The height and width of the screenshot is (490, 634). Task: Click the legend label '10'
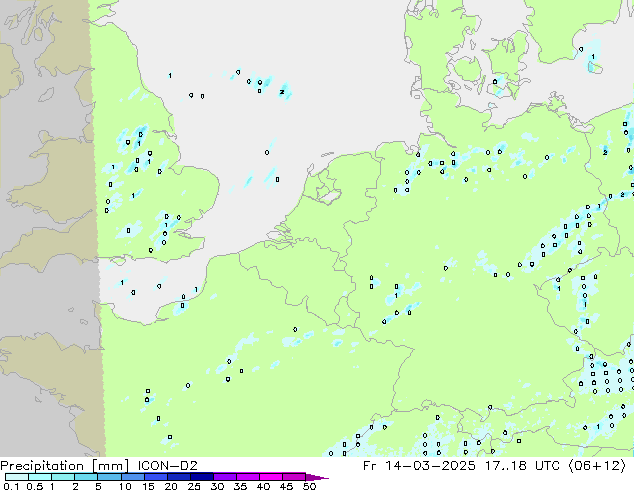125,486
